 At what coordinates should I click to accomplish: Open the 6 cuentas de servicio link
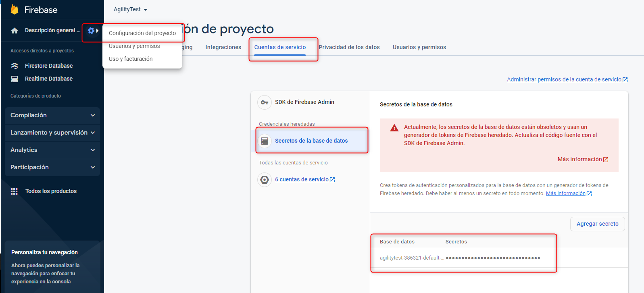tap(302, 179)
